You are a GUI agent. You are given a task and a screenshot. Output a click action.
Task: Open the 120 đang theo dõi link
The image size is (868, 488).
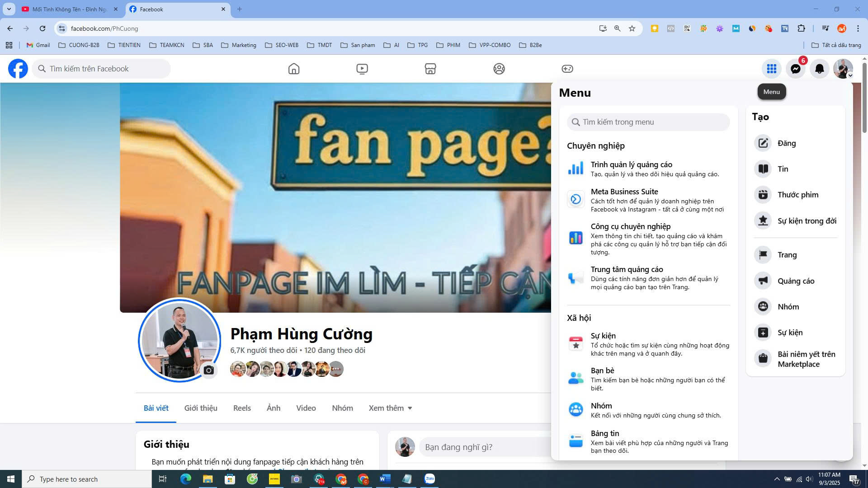335,350
